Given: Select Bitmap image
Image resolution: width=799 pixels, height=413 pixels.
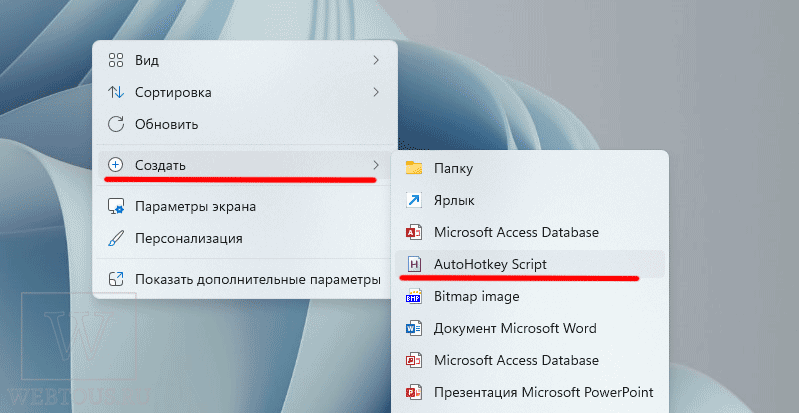Looking at the screenshot, I should (x=530, y=296).
